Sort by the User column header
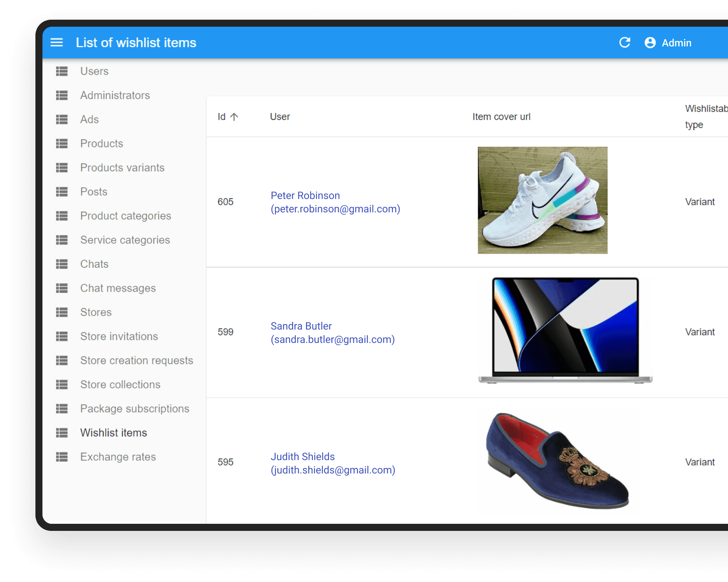Image resolution: width=728 pixels, height=582 pixels. (x=280, y=117)
